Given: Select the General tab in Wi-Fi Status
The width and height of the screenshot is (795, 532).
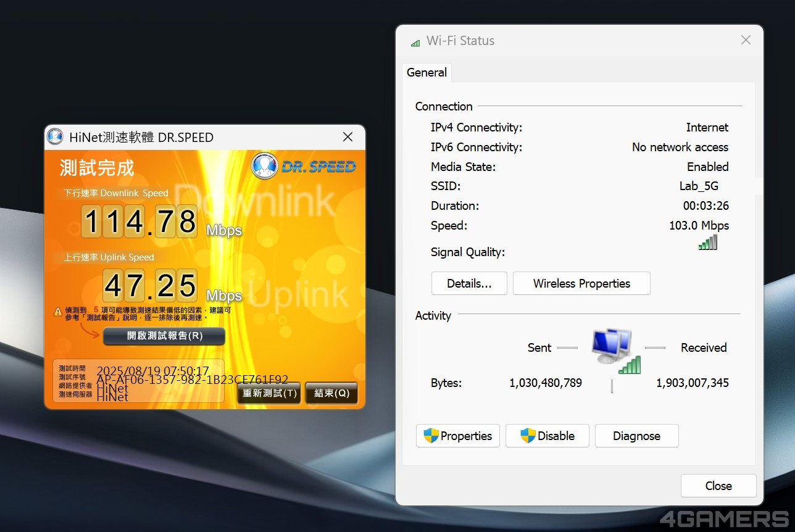Looking at the screenshot, I should (x=427, y=72).
